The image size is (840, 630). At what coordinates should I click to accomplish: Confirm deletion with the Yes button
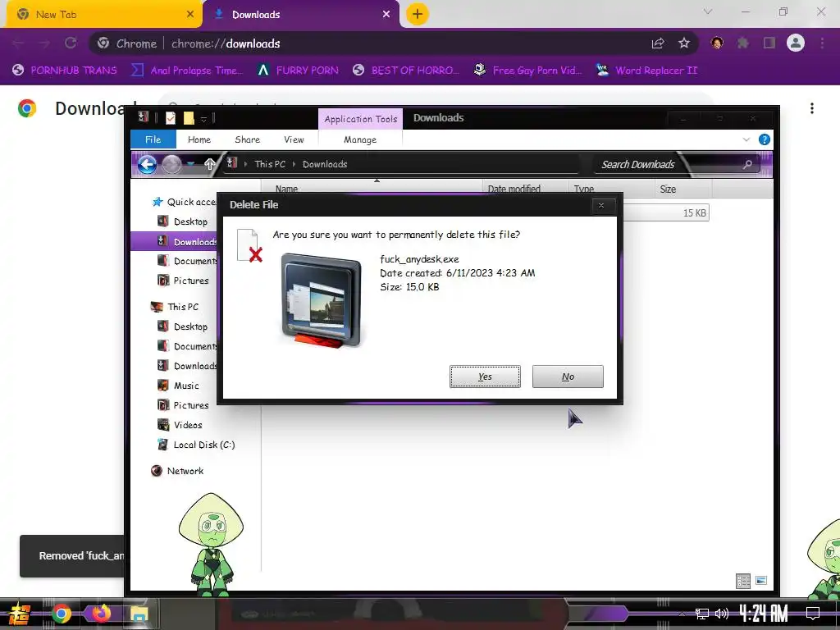485,377
